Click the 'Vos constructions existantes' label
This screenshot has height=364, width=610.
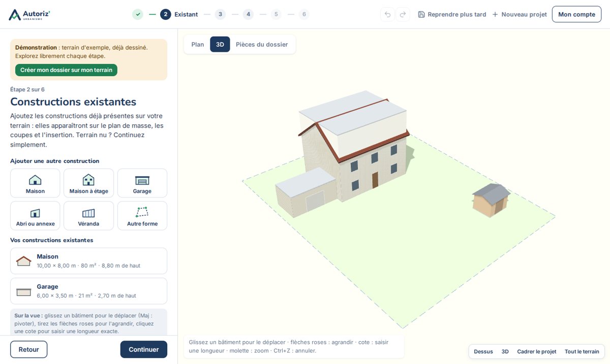[x=52, y=240]
